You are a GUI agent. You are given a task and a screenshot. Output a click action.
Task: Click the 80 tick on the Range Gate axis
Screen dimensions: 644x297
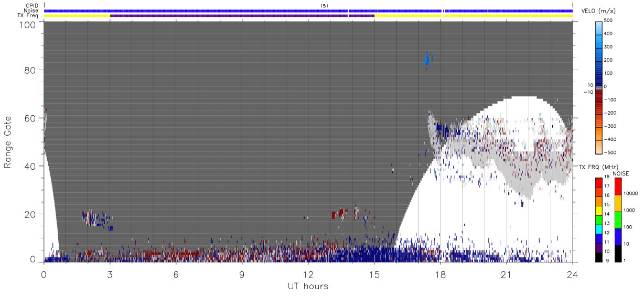click(x=29, y=70)
